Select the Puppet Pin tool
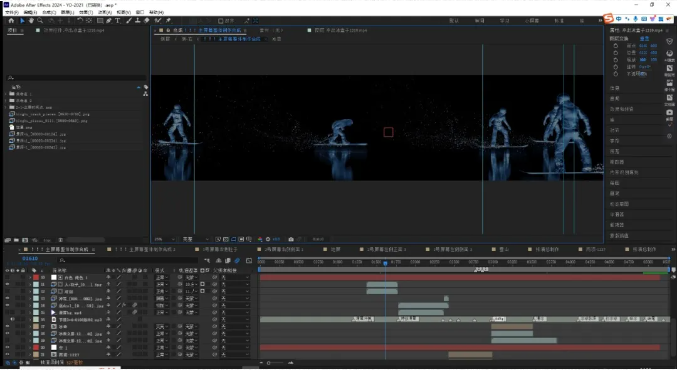Screen dimensions: 677x370 click(x=168, y=20)
